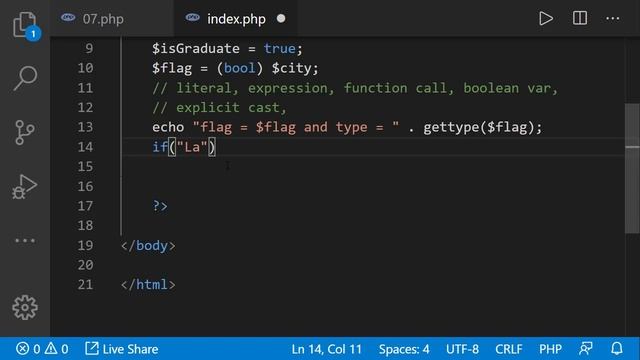The image size is (640, 360).
Task: Click the warnings count in status bar
Action: tap(57, 349)
